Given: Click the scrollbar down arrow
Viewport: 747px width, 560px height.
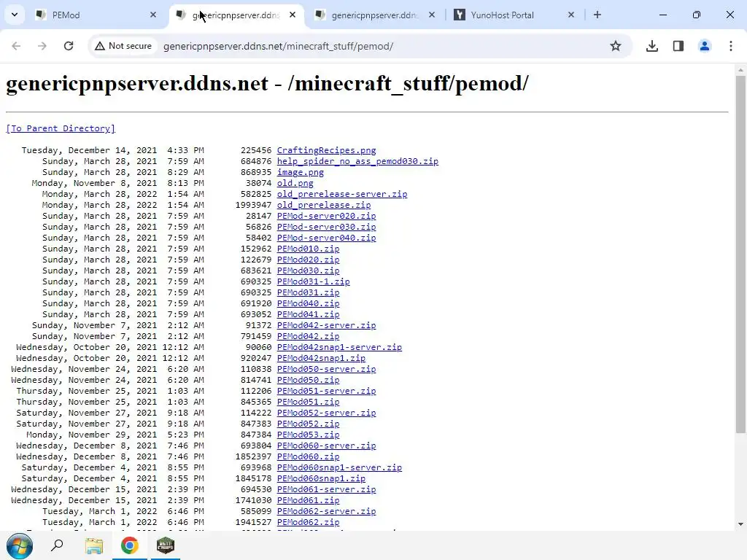Looking at the screenshot, I should coord(740,524).
